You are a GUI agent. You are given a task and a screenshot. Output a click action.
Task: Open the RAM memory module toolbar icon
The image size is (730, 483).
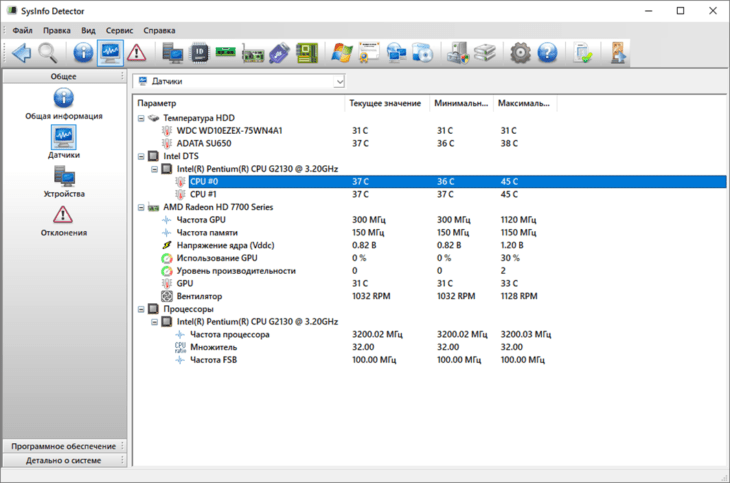click(225, 52)
